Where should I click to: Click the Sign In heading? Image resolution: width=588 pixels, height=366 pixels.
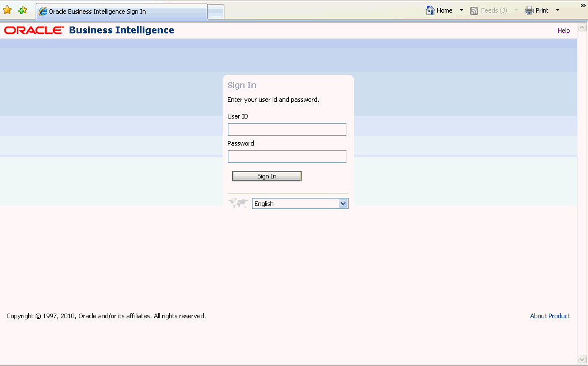point(242,86)
